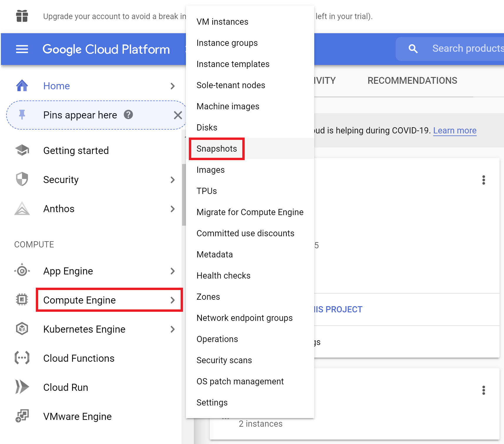Expand the Anthos submenu chevron
504x444 pixels.
[x=173, y=209]
